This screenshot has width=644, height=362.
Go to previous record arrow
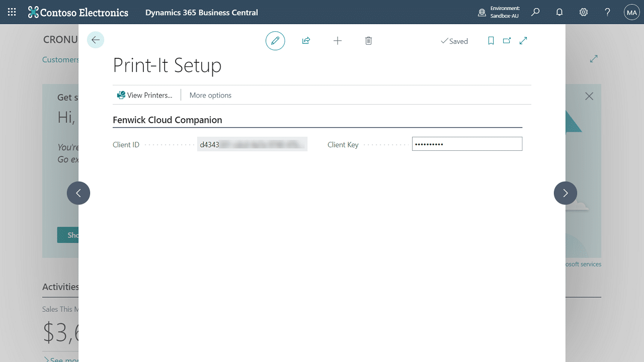click(78, 193)
